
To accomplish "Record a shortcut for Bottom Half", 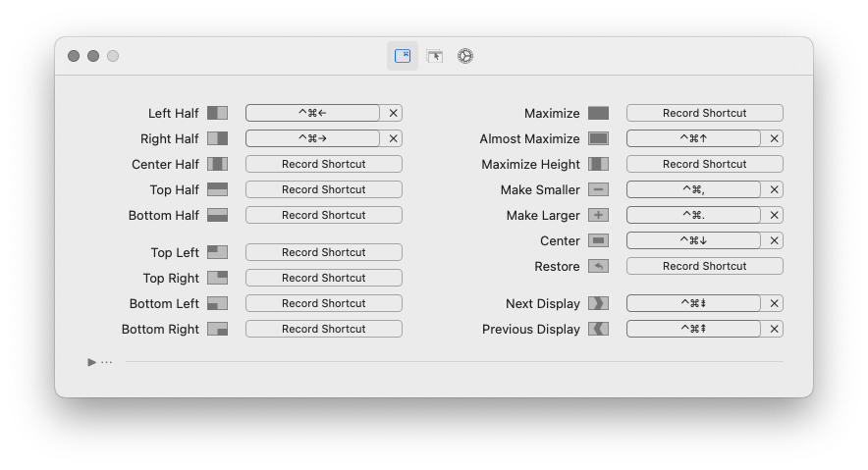I will [x=324, y=215].
